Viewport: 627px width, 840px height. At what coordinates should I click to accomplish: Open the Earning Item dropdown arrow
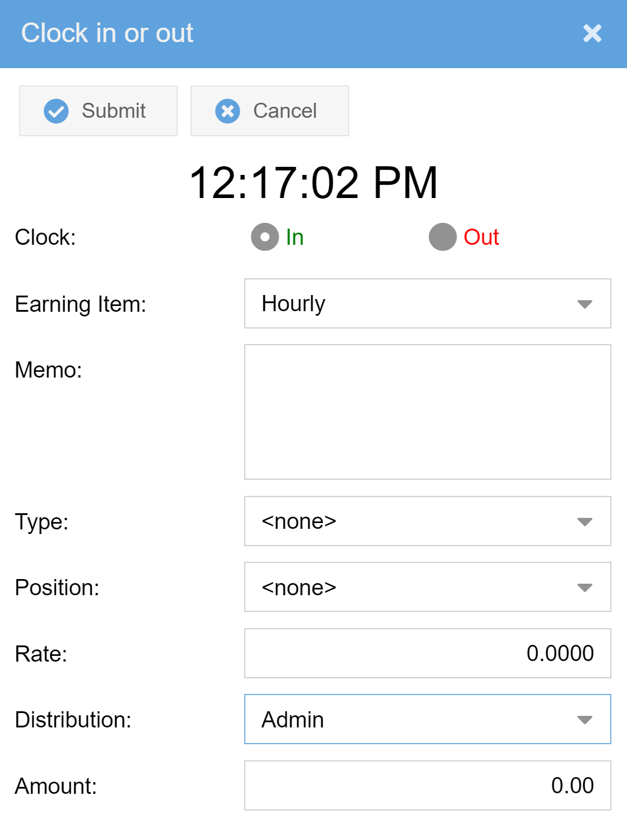tap(585, 304)
